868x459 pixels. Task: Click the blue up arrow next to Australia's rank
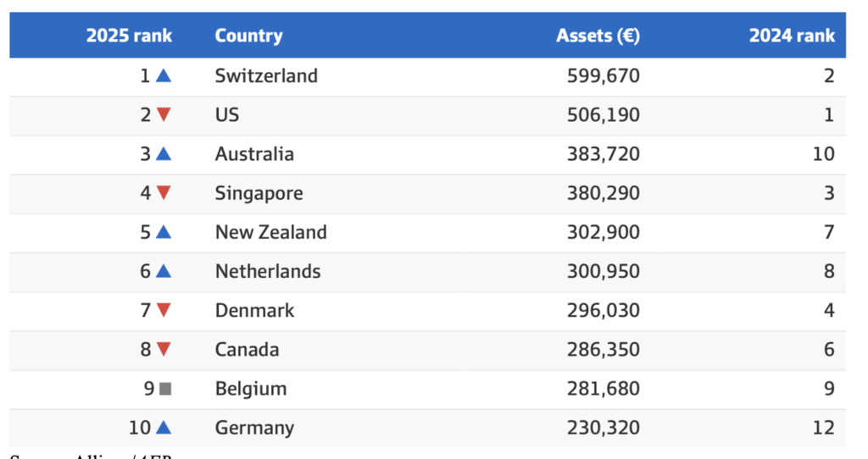click(x=164, y=154)
